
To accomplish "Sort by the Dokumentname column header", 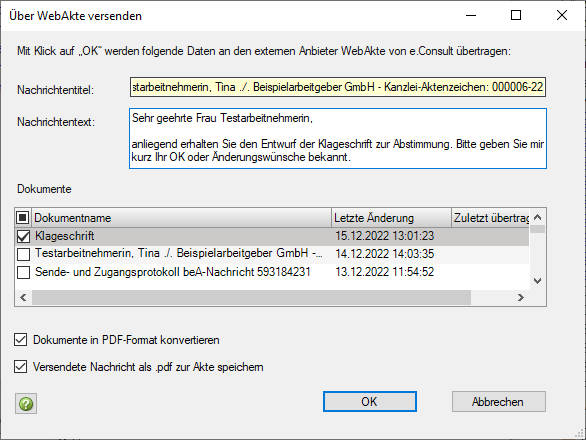I will (182, 218).
